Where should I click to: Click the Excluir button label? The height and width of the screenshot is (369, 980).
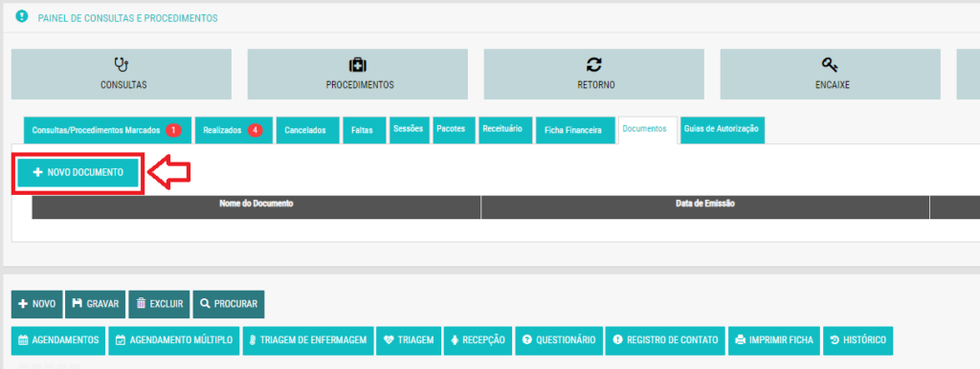[167, 304]
